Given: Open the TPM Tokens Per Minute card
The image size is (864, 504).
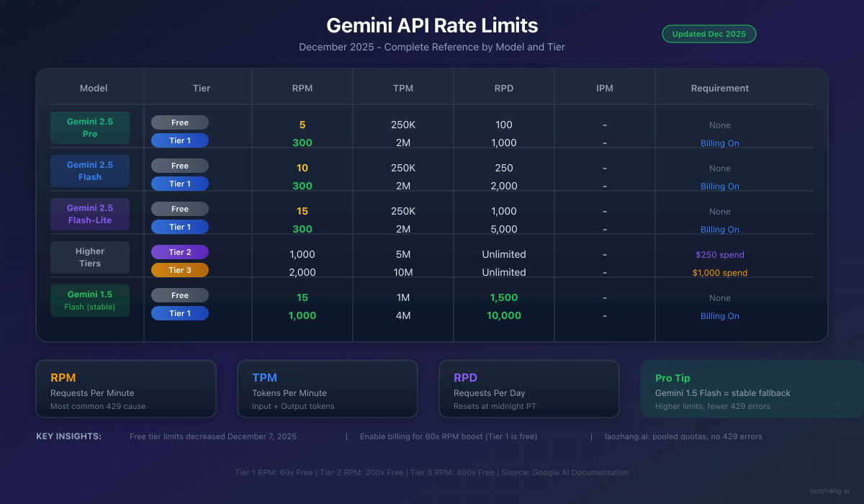Looking at the screenshot, I should (x=328, y=389).
